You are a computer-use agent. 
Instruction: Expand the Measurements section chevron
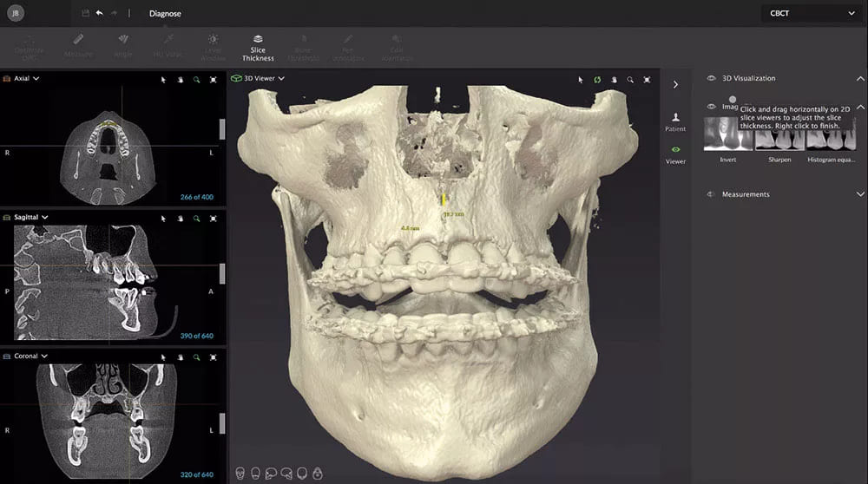(x=860, y=194)
